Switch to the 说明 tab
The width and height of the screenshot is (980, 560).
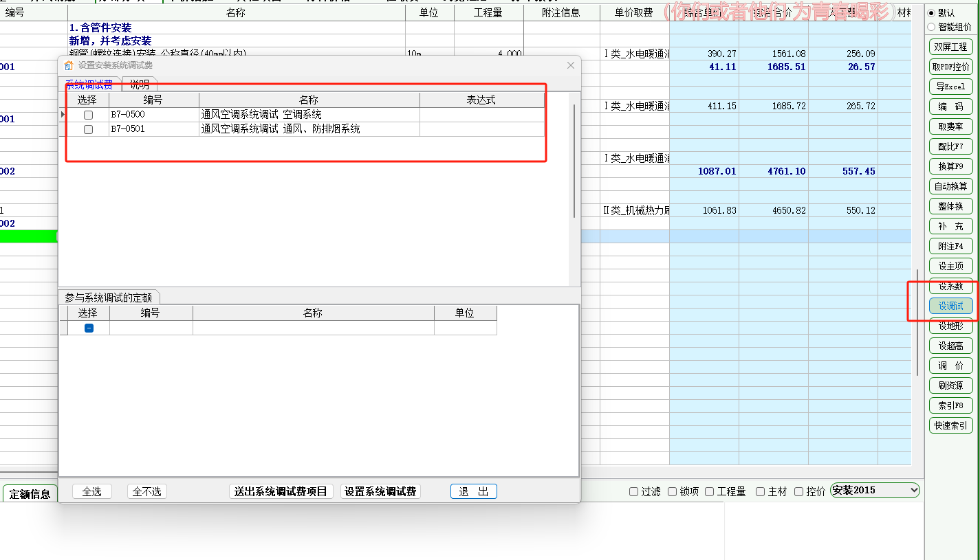pyautogui.click(x=140, y=85)
